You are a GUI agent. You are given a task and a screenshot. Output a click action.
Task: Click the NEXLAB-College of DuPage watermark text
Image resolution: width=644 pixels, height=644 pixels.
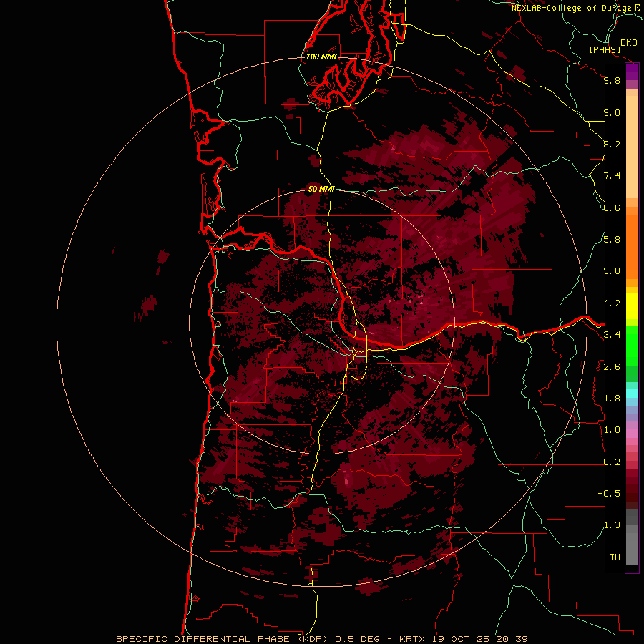coord(571,8)
